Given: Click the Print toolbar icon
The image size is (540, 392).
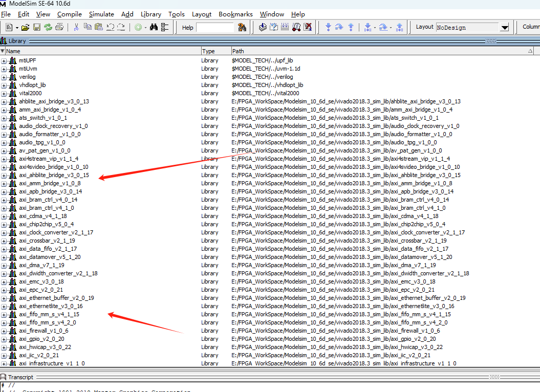Looking at the screenshot, I should pos(59,27).
